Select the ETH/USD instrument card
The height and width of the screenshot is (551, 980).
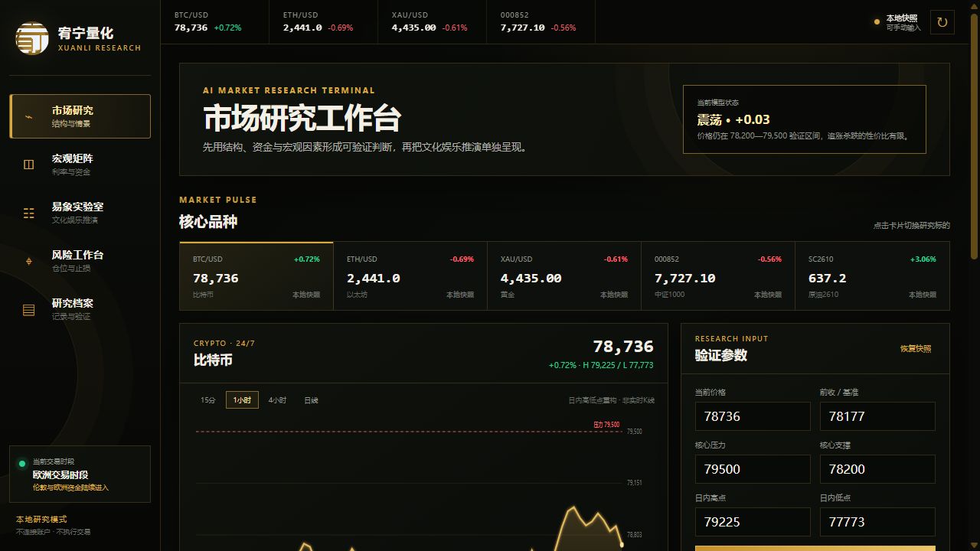coord(410,276)
